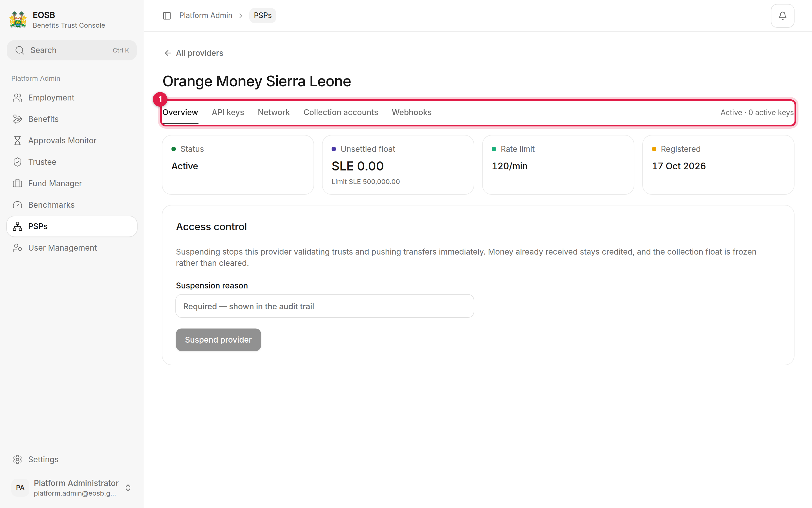Viewport: 812px width, 508px height.
Task: Toggle the sidebar panel icon
Action: coord(167,16)
